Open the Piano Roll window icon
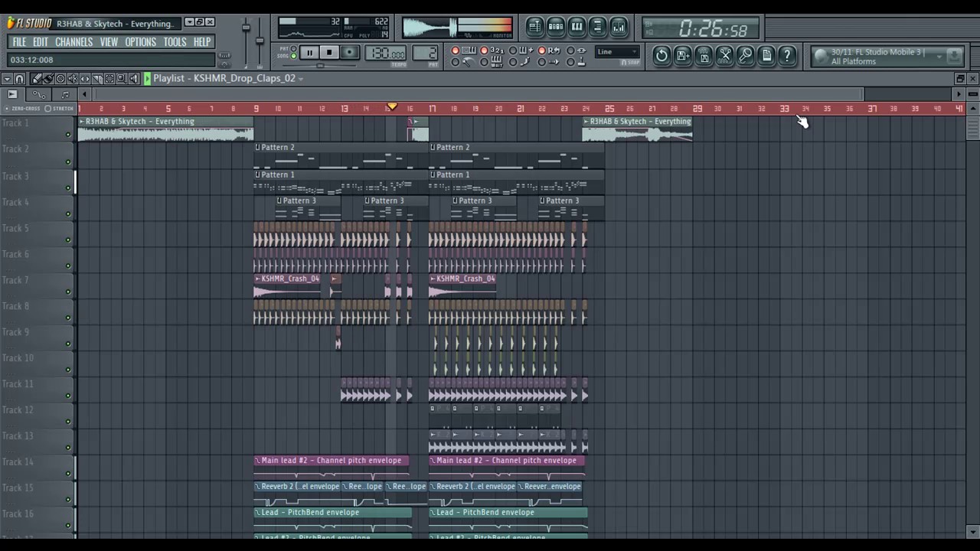The width and height of the screenshot is (980, 551). [x=577, y=27]
